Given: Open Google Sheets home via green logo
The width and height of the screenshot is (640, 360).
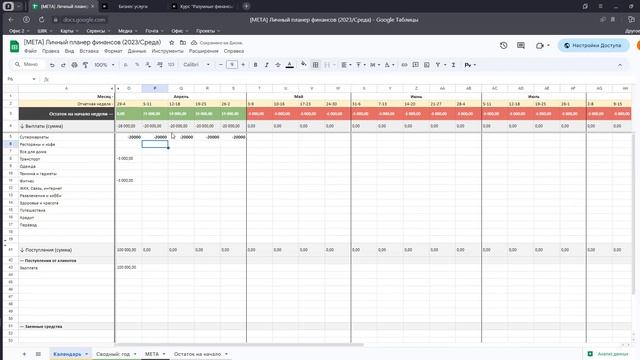Looking at the screenshot, I should (x=14, y=46).
